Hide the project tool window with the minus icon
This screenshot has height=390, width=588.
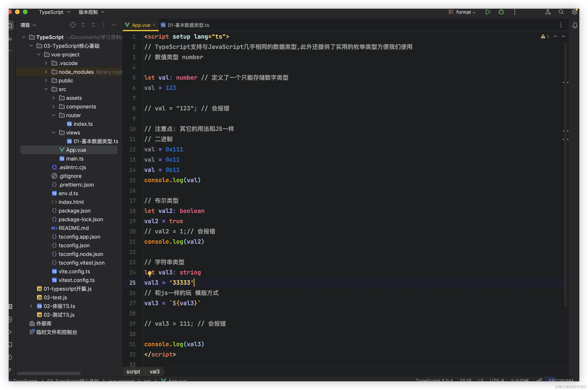pyautogui.click(x=114, y=25)
